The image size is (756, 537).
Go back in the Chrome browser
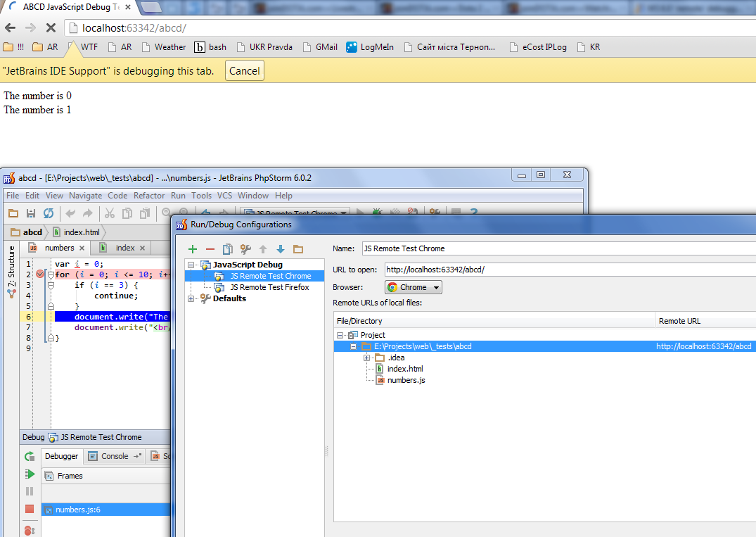[x=10, y=28]
